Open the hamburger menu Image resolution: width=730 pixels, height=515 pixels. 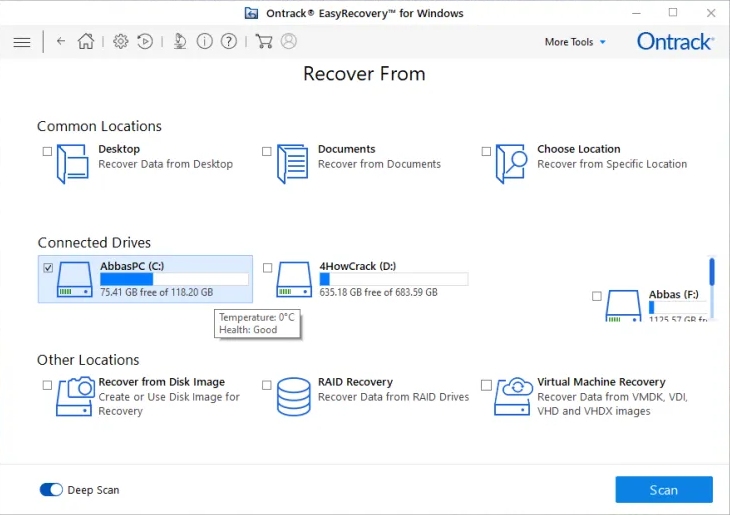22,42
